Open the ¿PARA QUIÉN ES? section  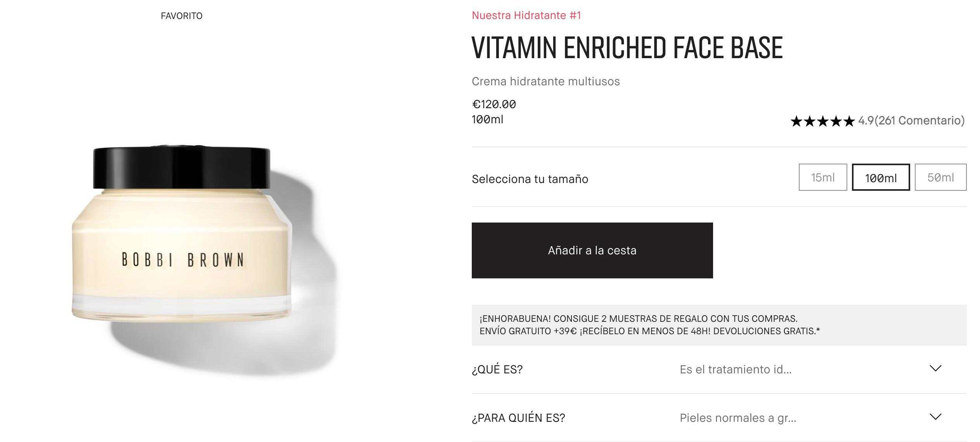pos(719,418)
